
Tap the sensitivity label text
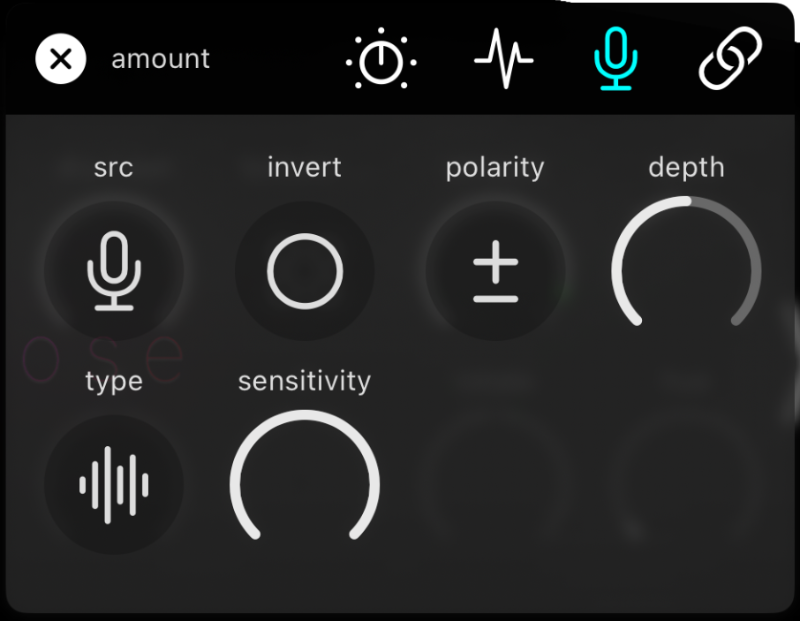click(x=304, y=380)
